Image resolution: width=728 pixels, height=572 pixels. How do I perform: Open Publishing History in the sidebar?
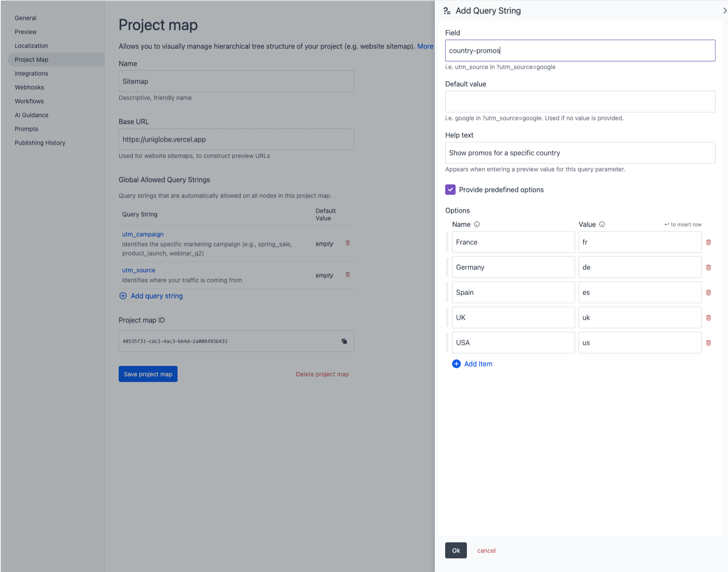coord(40,143)
